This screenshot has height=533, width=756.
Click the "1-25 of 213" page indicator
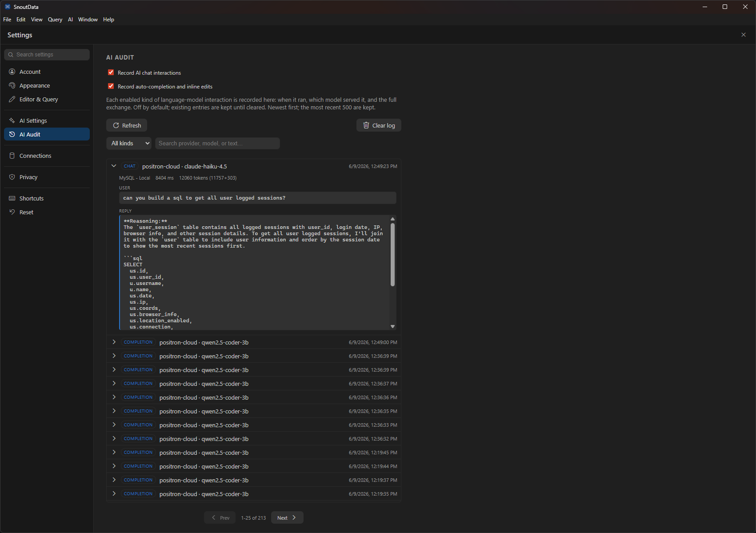(x=253, y=518)
